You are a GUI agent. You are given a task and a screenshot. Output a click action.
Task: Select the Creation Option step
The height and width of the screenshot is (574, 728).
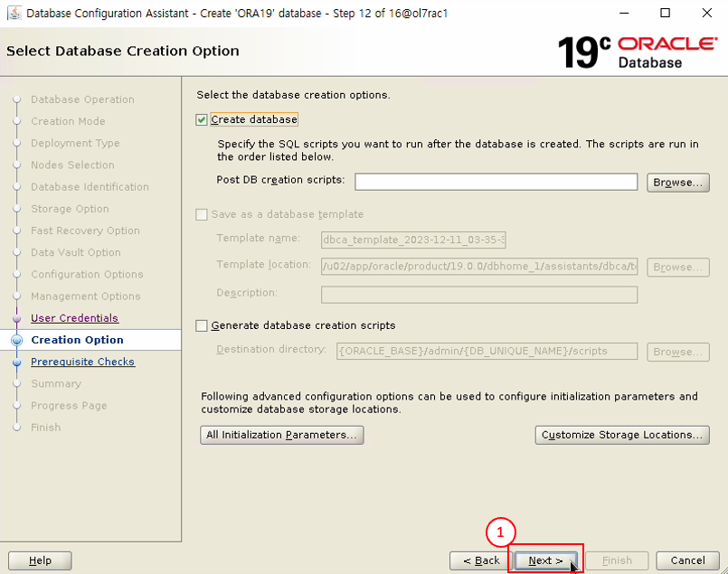click(77, 340)
